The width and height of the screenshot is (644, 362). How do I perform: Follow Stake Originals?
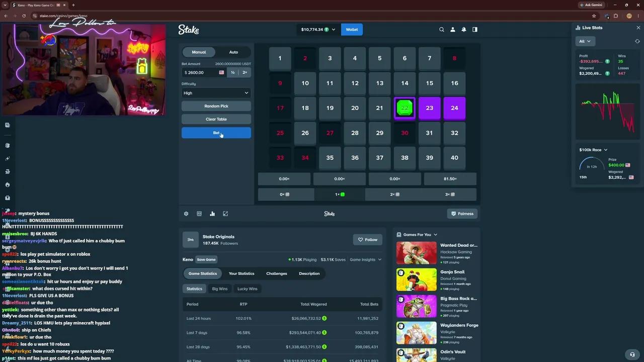(x=368, y=240)
